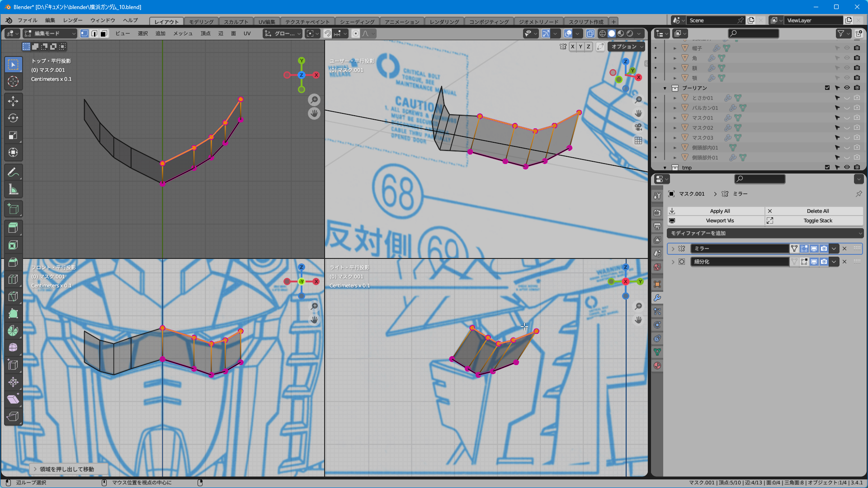
Task: Select the Rotate tool
Action: point(13,118)
